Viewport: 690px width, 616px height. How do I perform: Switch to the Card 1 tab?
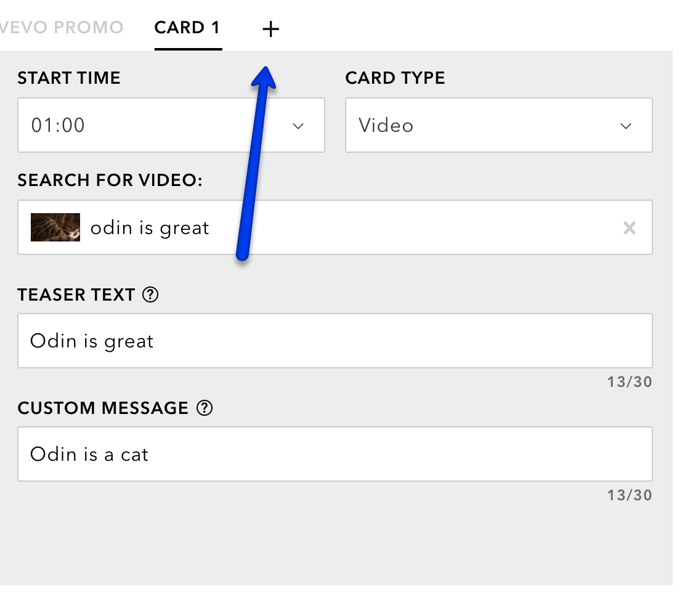coord(187,28)
